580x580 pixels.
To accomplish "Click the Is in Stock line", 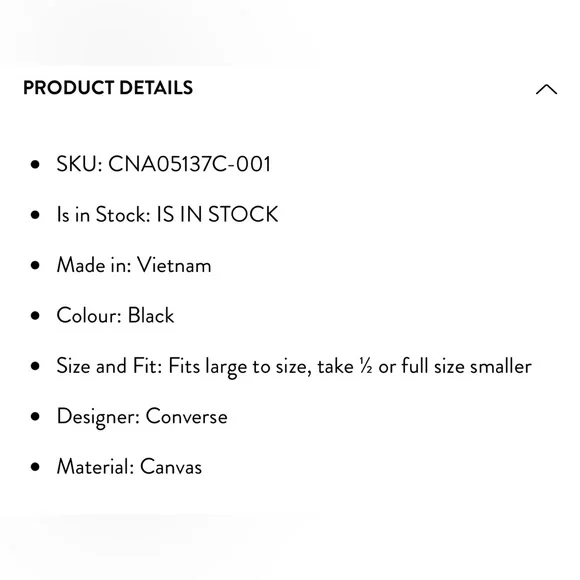I will point(167,214).
